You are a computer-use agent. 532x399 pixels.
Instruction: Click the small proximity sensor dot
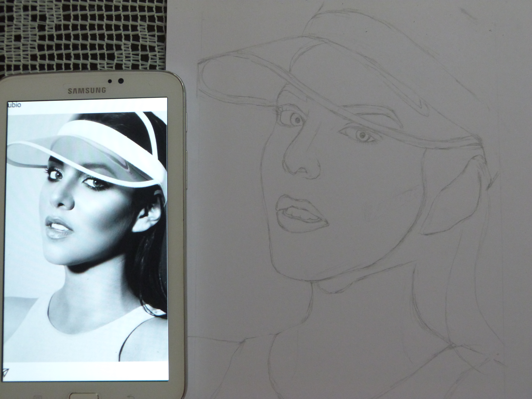pos(110,81)
